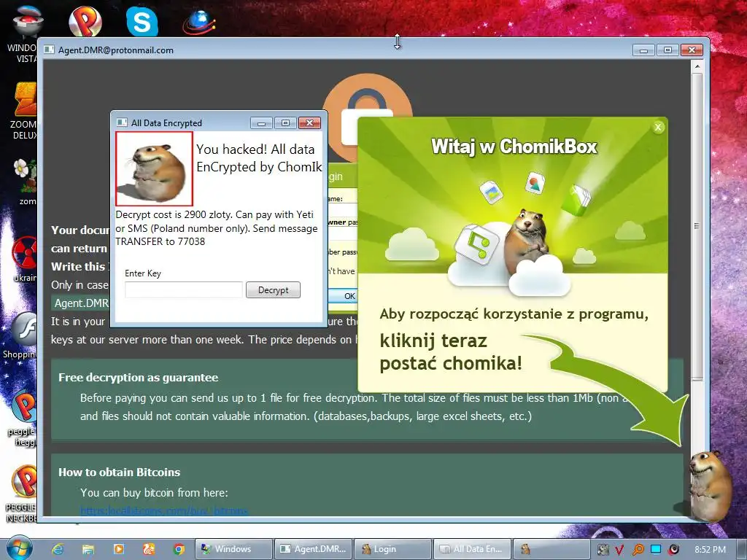Open the orange P ball icon at desktop top
This screenshot has width=747, height=560.
(x=85, y=21)
